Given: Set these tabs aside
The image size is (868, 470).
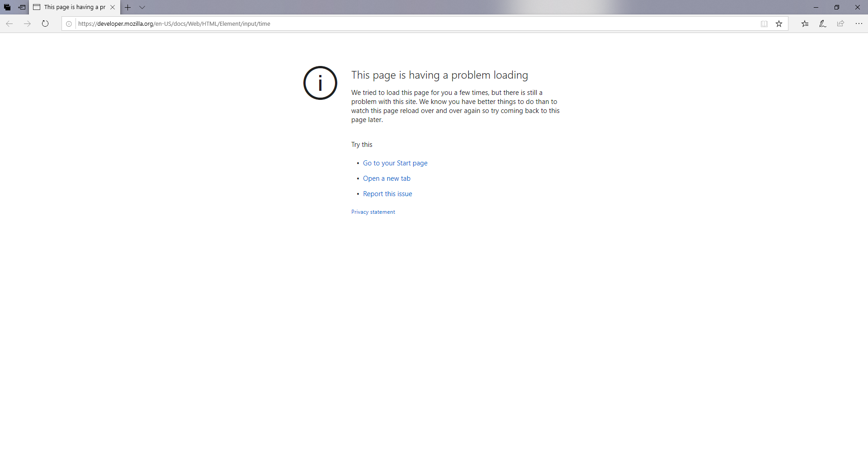Looking at the screenshot, I should pos(21,7).
